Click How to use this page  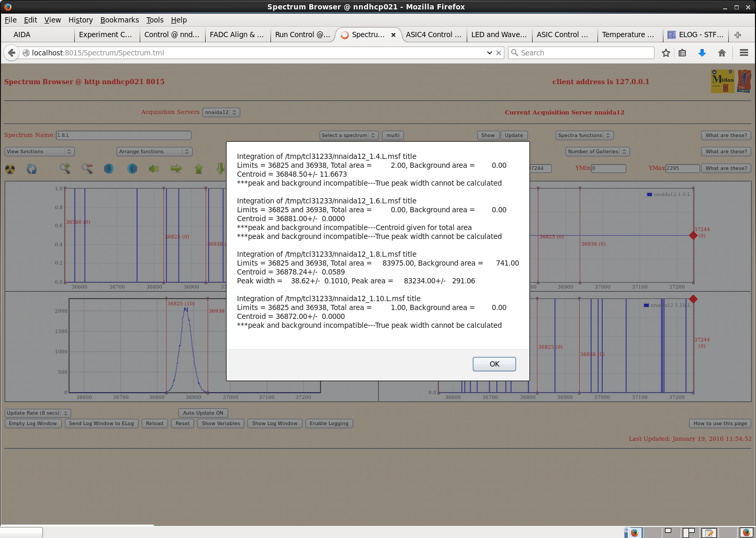[x=720, y=423]
